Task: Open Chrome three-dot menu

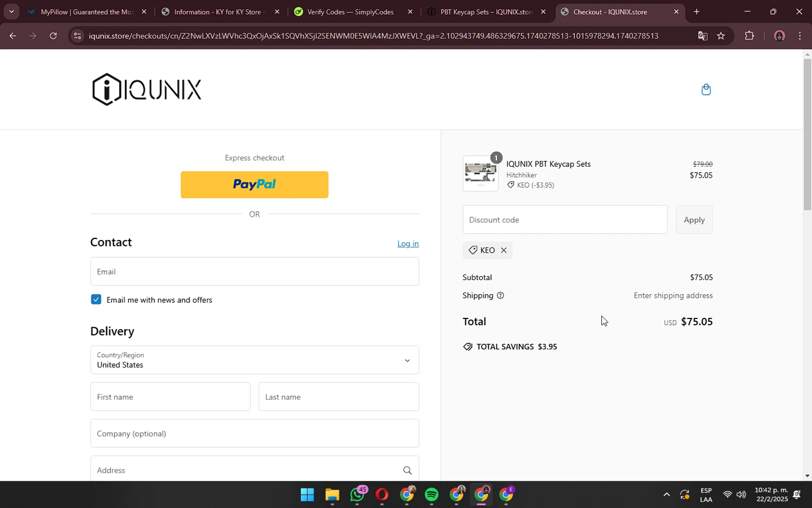Action: (x=800, y=36)
